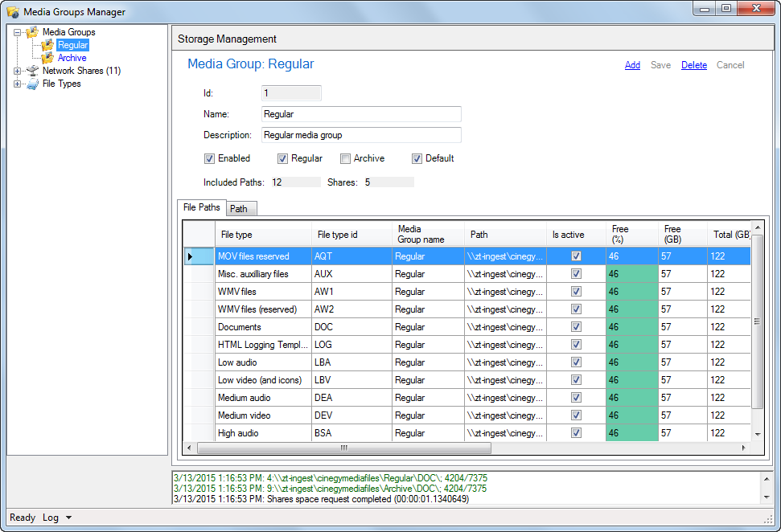Toggle the Default checkbox
The width and height of the screenshot is (781, 532).
coord(417,159)
